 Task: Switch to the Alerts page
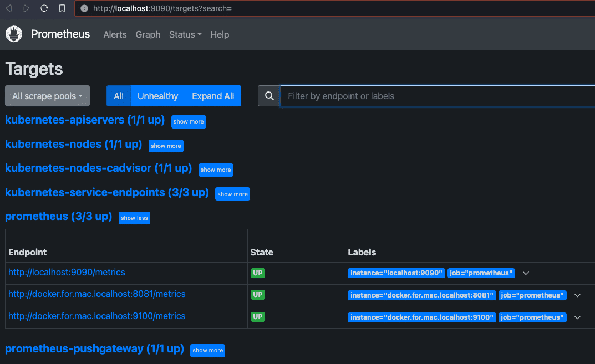115,34
